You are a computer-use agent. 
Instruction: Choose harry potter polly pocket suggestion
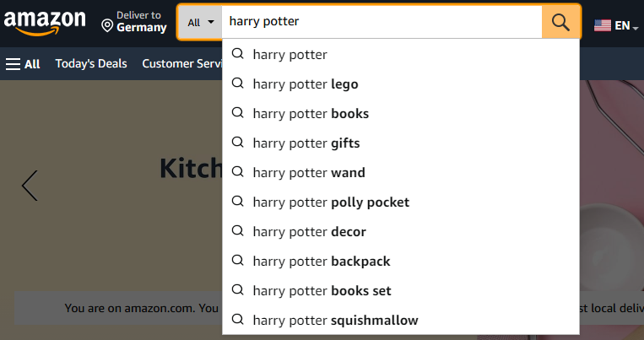[401, 202]
